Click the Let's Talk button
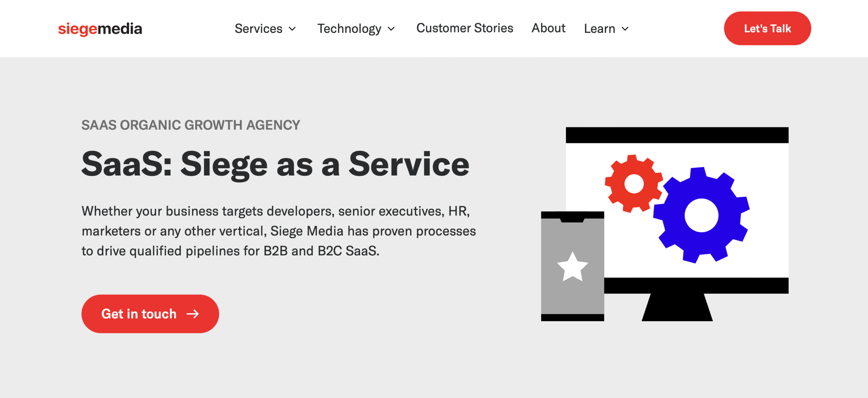Image resolution: width=868 pixels, height=398 pixels. pos(767,28)
